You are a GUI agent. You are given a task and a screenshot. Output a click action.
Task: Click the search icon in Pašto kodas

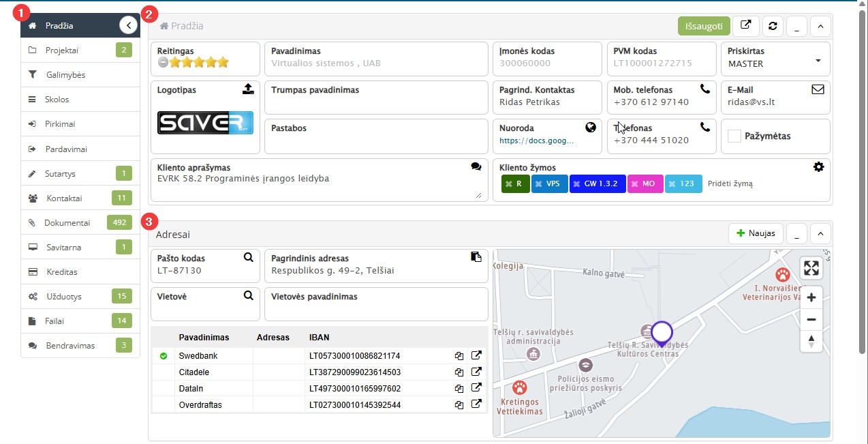249,258
